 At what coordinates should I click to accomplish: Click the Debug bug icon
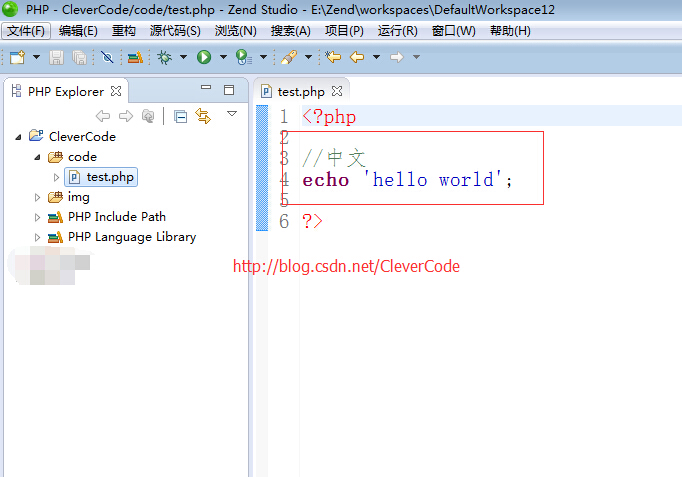(x=164, y=57)
